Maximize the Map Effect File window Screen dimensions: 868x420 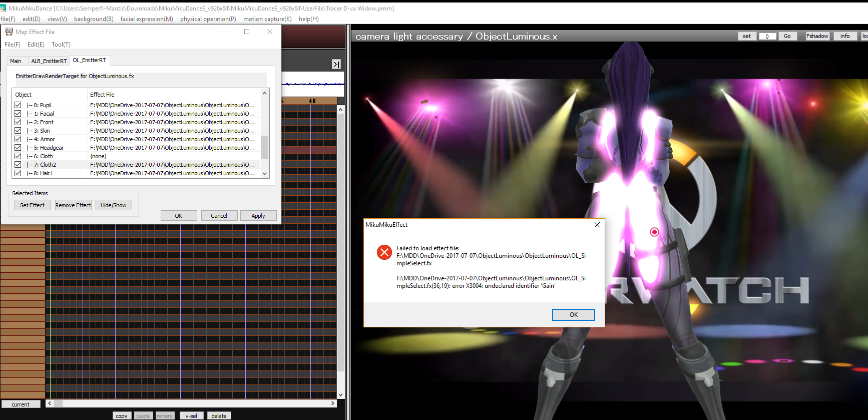(x=247, y=32)
